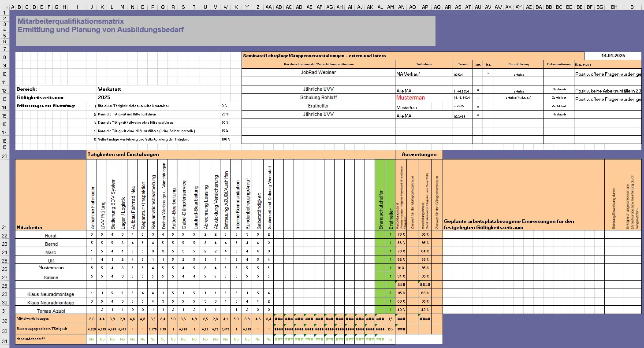Click the 'erfolgt (Mehrere)' Durchführung cell
This screenshot has height=348, width=644.
(517, 98)
